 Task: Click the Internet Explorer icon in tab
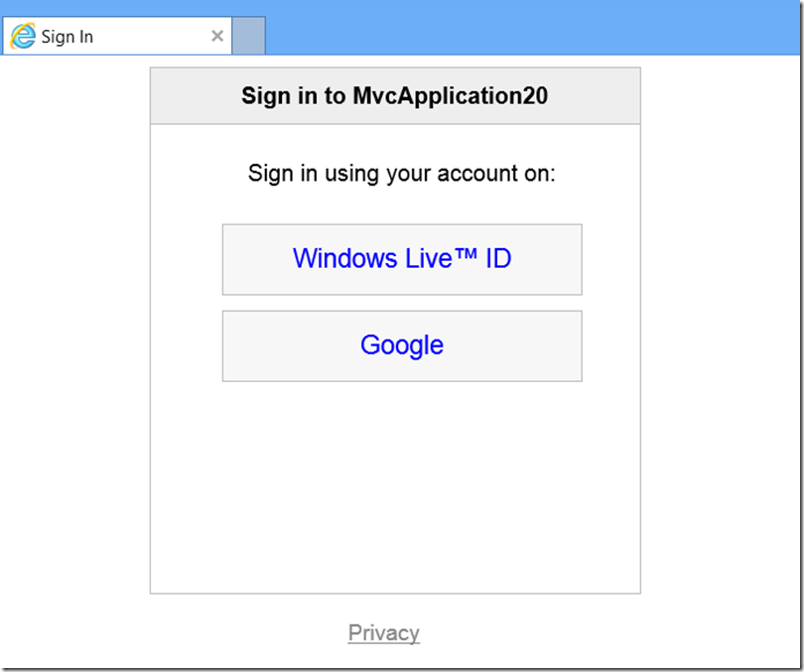click(23, 36)
